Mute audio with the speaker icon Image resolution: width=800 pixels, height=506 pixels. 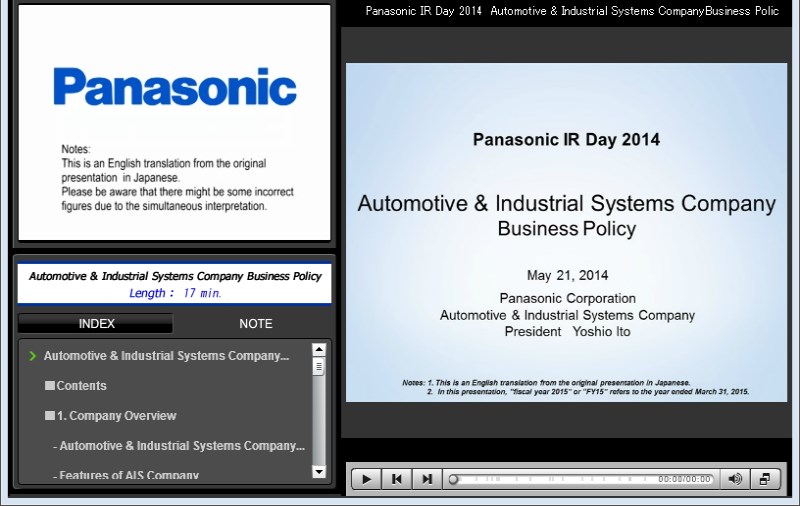point(735,479)
